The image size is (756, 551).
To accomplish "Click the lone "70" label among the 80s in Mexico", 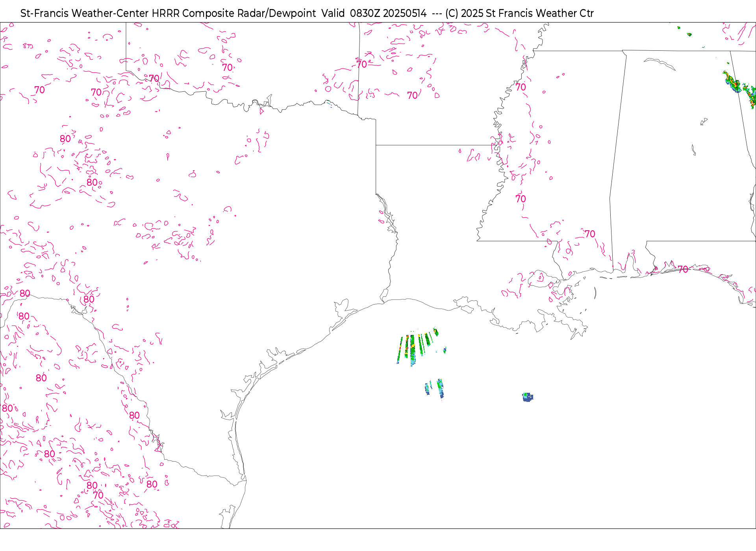I will (98, 495).
